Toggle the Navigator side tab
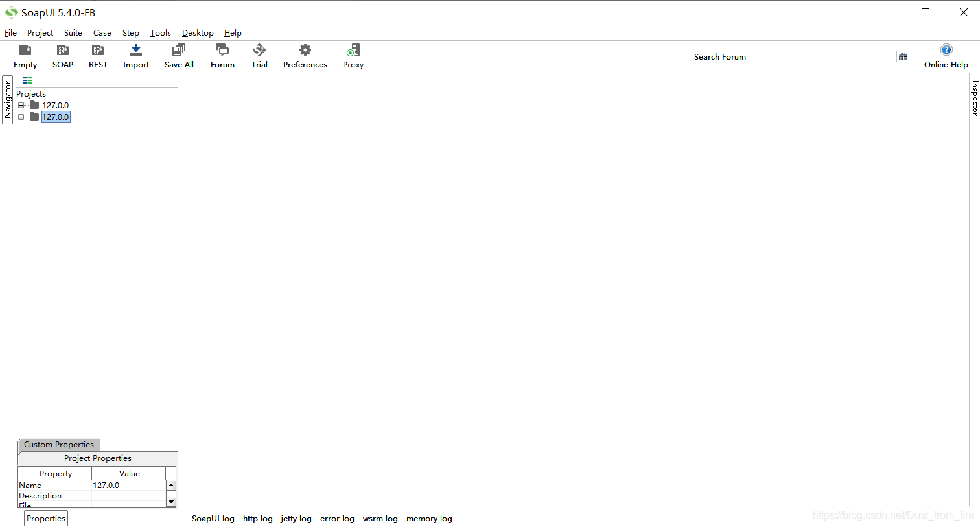This screenshot has width=980, height=527. pyautogui.click(x=8, y=100)
